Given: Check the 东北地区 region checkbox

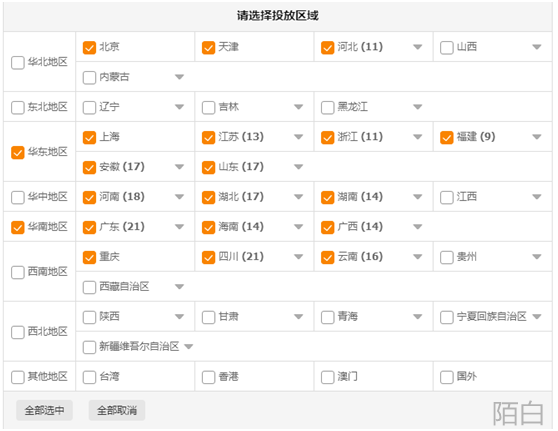Looking at the screenshot, I should 18,107.
